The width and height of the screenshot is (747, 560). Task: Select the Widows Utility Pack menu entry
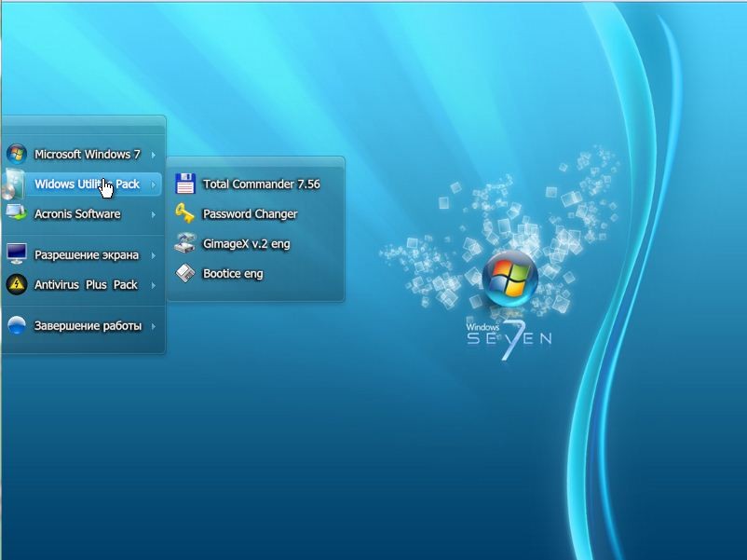(x=82, y=184)
